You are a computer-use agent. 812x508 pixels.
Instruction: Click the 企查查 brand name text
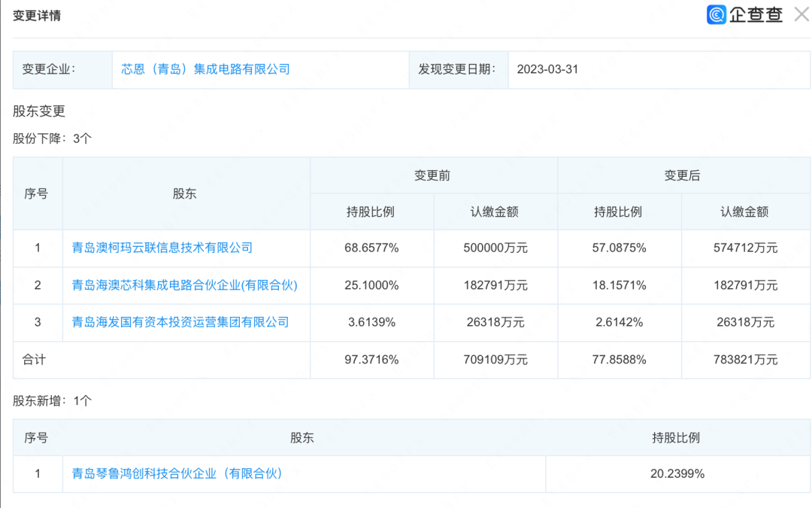756,14
